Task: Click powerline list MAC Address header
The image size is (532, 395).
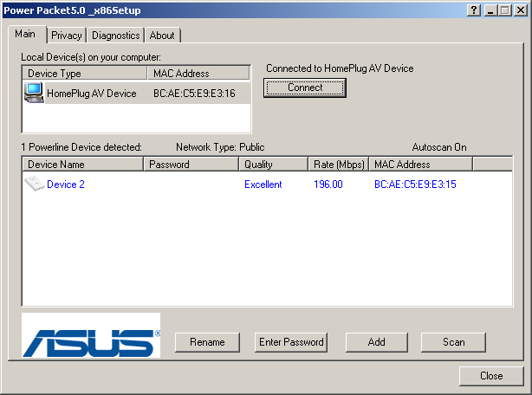Action: [421, 165]
